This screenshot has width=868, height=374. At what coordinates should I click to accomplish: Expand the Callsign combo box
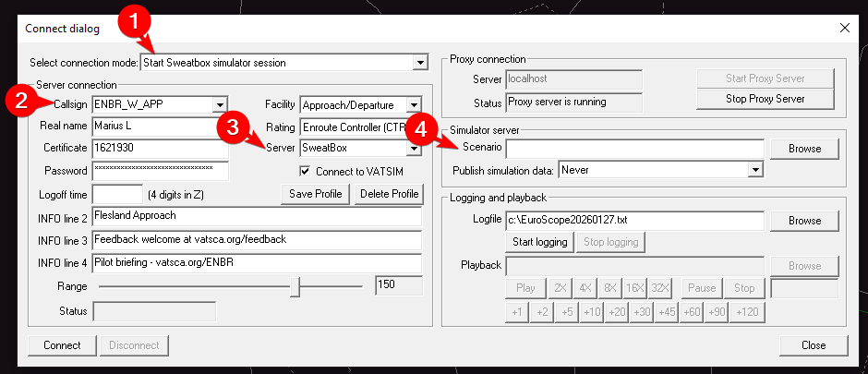click(x=220, y=104)
